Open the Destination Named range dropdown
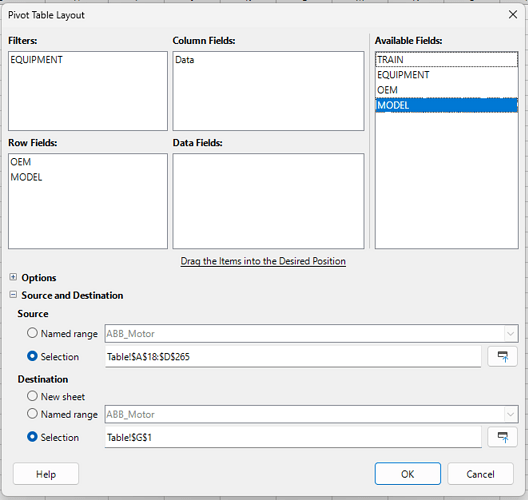Image resolution: width=528 pixels, height=500 pixels. click(x=510, y=414)
